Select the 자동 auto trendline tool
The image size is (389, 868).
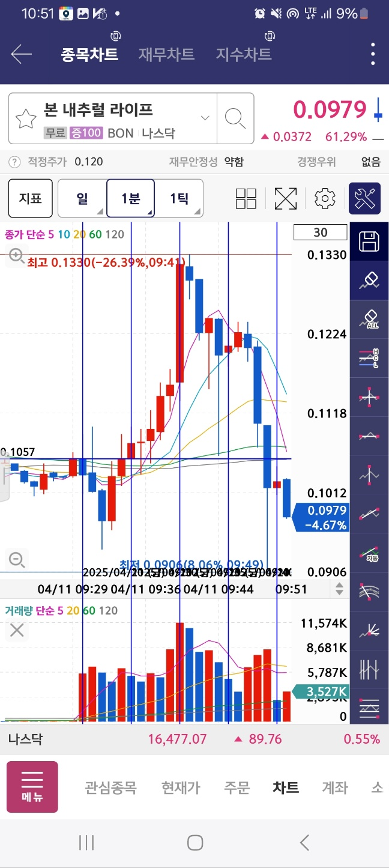(369, 551)
